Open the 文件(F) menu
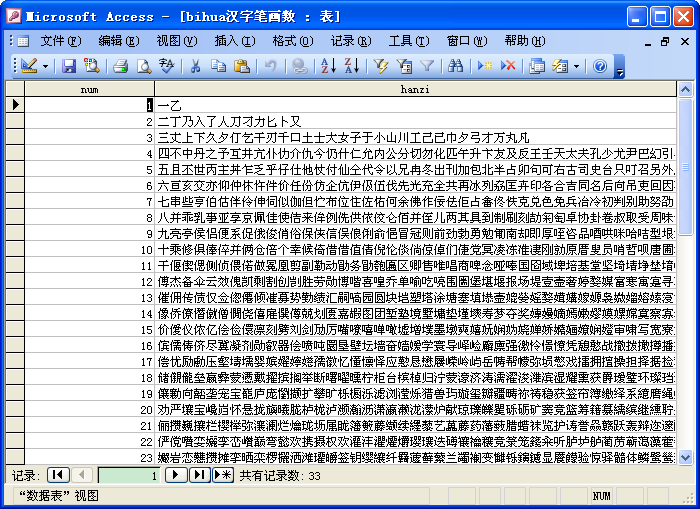This screenshot has height=509, width=700. [61, 41]
